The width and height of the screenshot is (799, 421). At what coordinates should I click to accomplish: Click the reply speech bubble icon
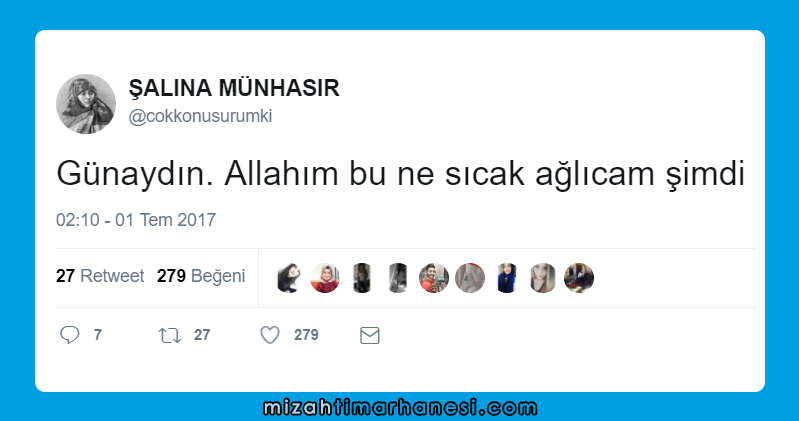tap(70, 335)
